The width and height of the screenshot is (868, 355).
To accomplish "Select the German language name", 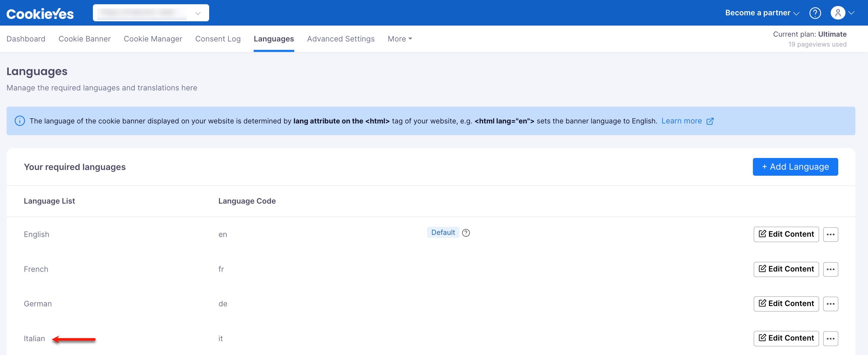I will pos(38,304).
